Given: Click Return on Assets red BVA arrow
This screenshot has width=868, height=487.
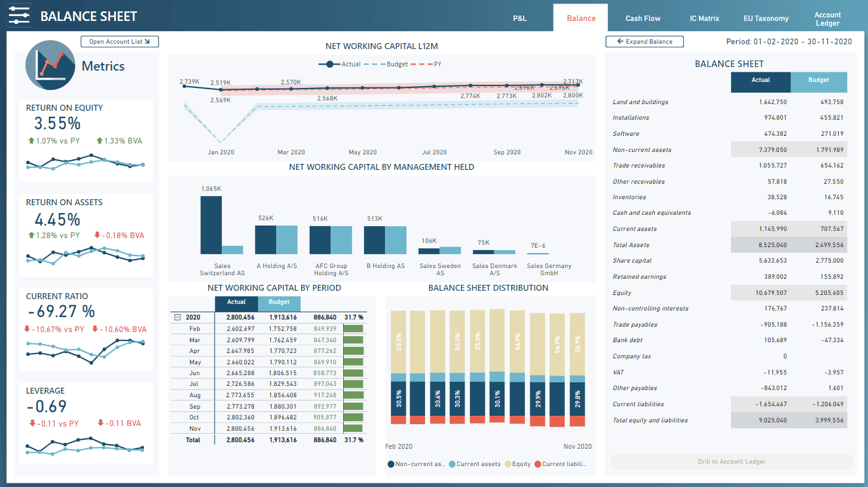Looking at the screenshot, I should click(97, 236).
